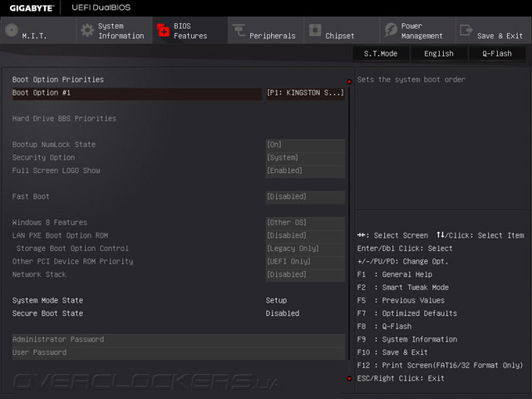Click the Fast Boot label
The height and width of the screenshot is (399, 532).
(x=31, y=196)
